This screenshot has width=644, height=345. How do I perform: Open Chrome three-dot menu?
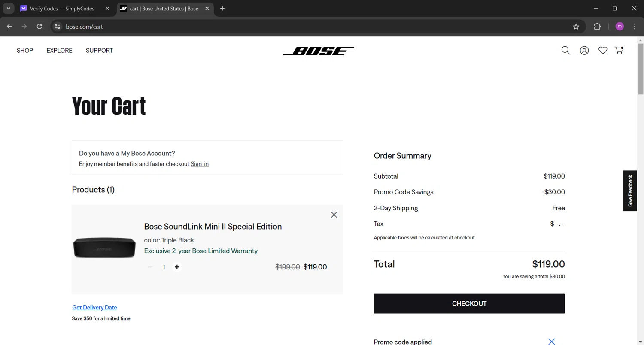click(x=635, y=27)
